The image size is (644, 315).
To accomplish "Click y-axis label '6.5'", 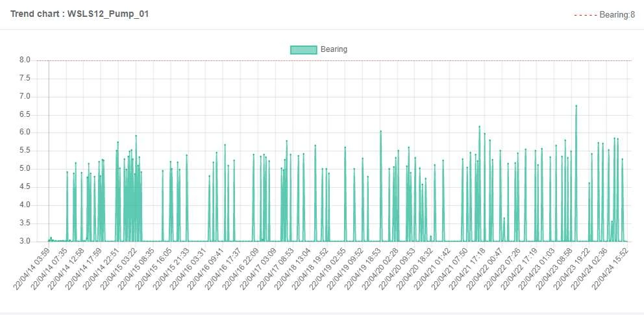I will pyautogui.click(x=25, y=114).
